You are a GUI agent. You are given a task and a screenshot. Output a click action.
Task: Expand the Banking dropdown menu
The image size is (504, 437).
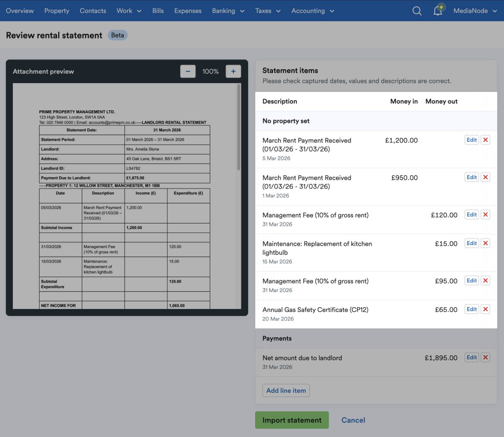point(228,11)
